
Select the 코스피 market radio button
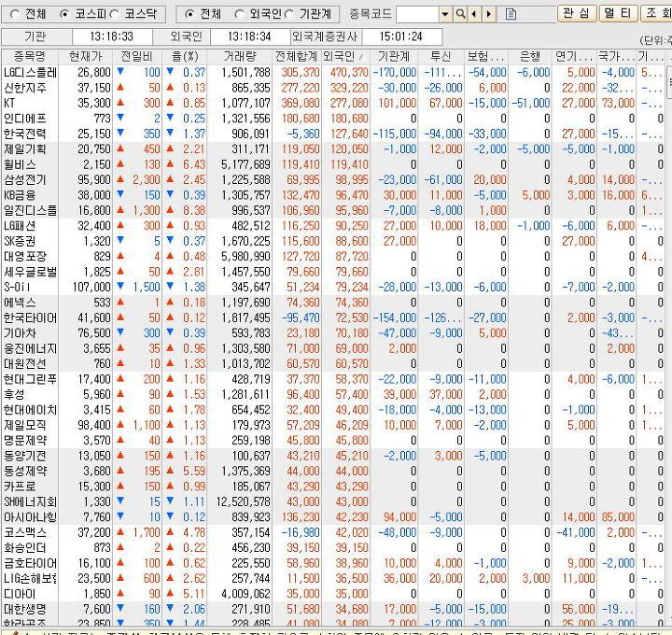click(64, 14)
